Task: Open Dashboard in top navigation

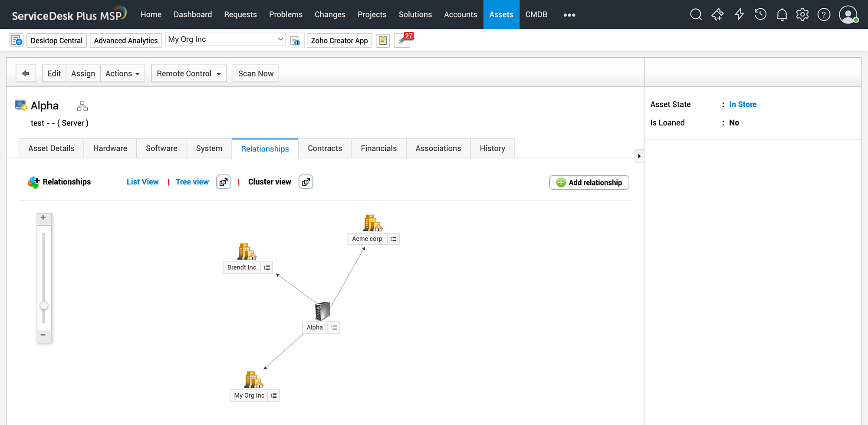Action: (x=193, y=14)
